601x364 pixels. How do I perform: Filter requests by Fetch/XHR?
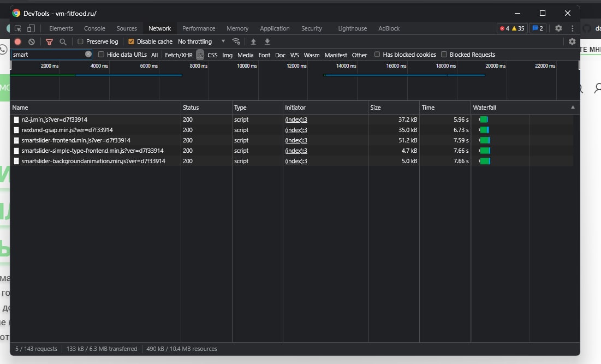pyautogui.click(x=178, y=55)
